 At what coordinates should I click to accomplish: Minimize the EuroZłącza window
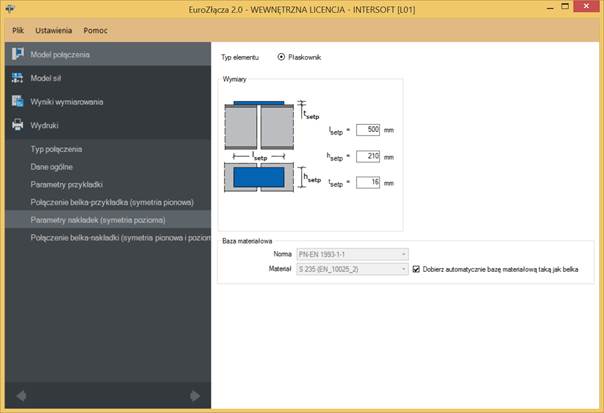[550, 7]
